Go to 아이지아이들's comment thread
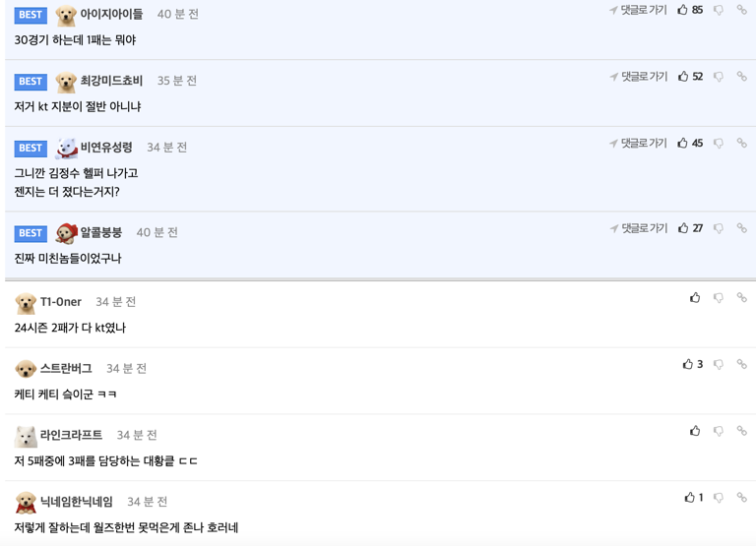This screenshot has width=756, height=546. pyautogui.click(x=638, y=10)
